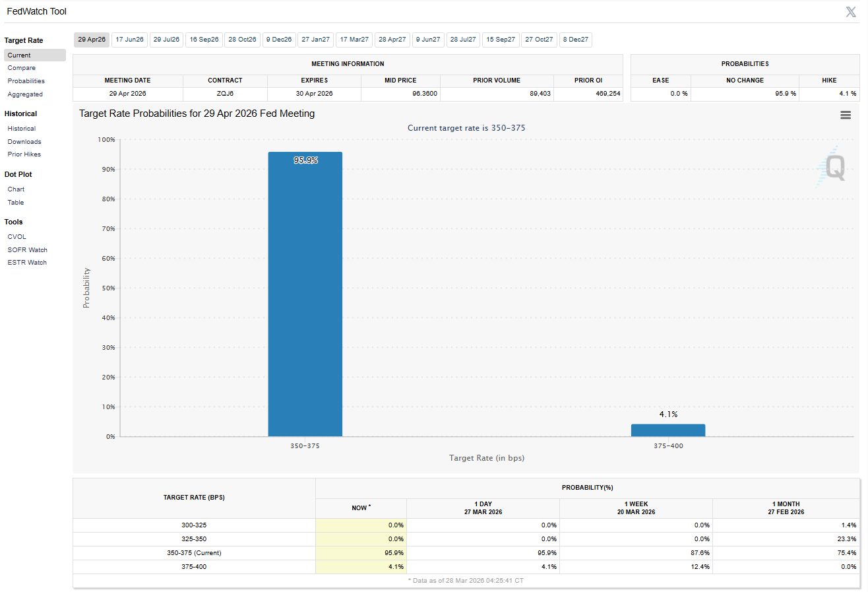Show the Dot Plot Chart
The image size is (868, 592).
pos(16,189)
